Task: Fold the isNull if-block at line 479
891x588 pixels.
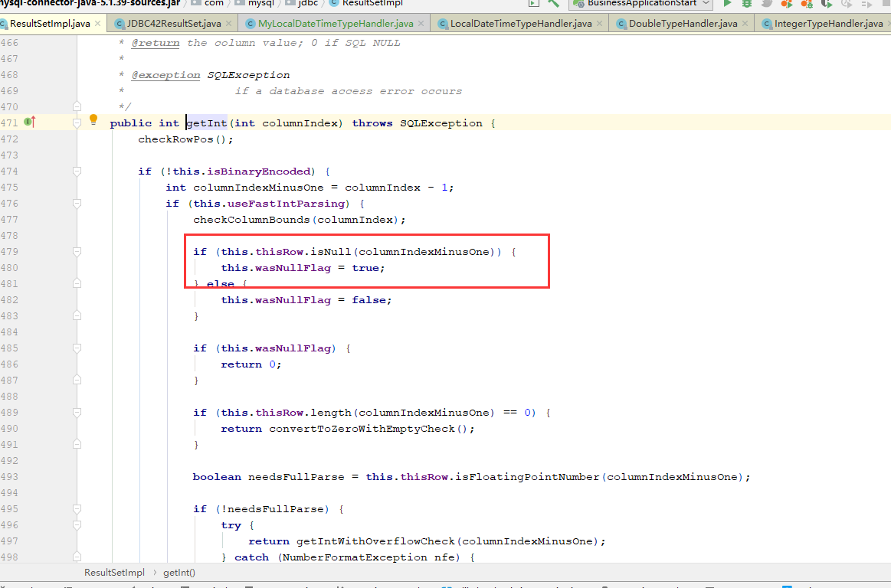Action: click(77, 252)
